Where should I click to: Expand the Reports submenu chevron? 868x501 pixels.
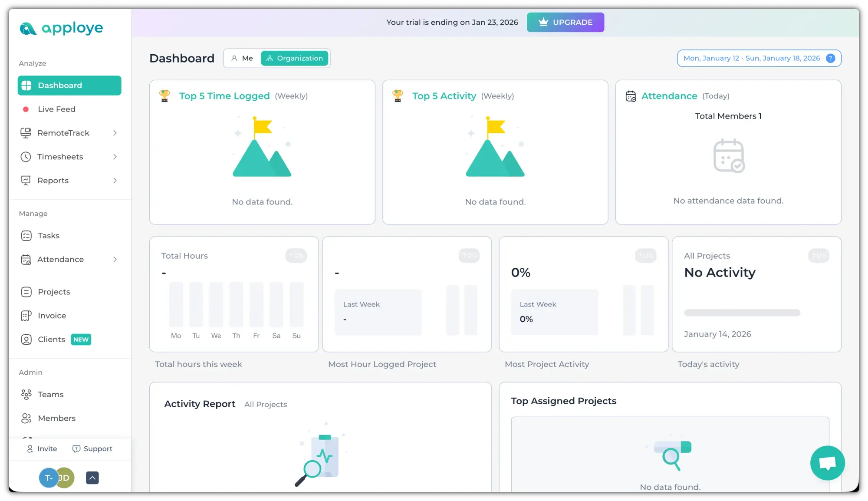[115, 181]
